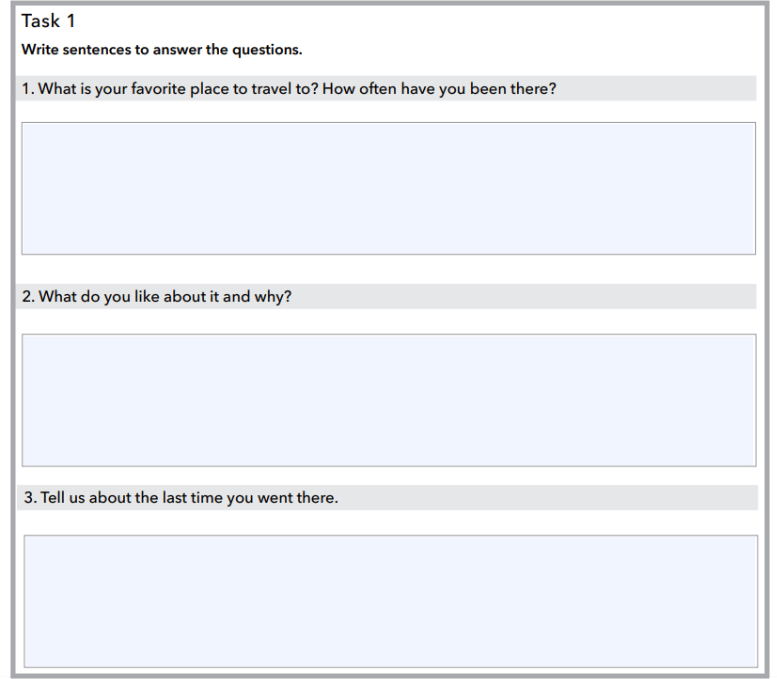Image resolution: width=777 pixels, height=679 pixels.
Task: Click the "Write sentences to answer the questions" instruction
Action: point(161,49)
